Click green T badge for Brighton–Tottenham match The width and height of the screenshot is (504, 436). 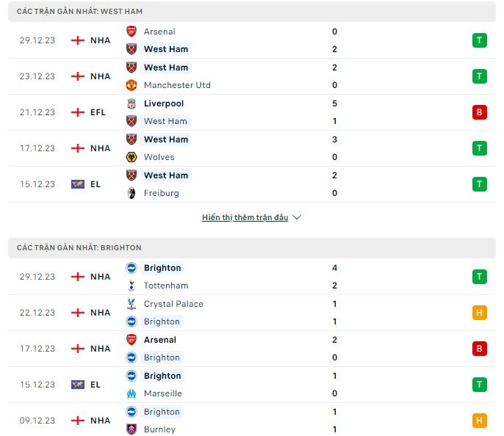click(x=480, y=277)
